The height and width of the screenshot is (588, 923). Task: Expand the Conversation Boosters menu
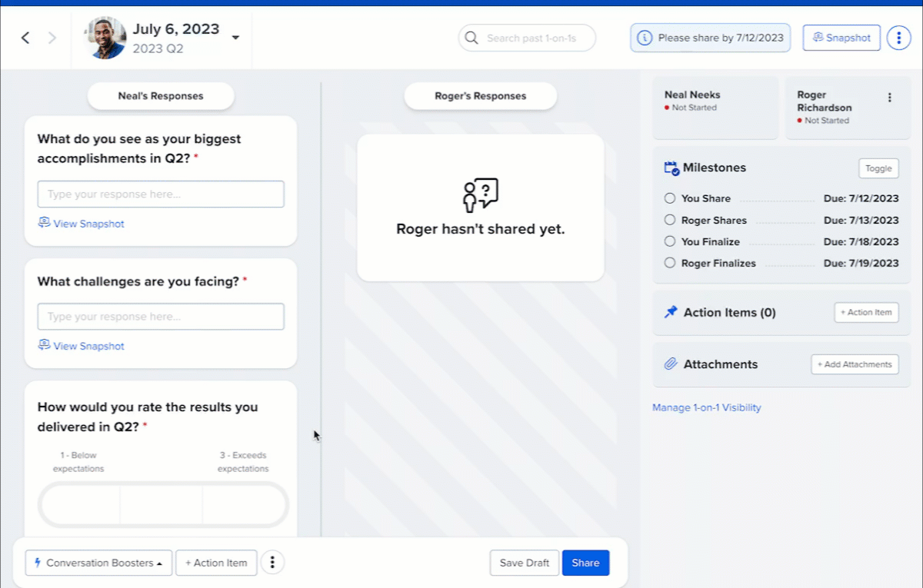[98, 563]
